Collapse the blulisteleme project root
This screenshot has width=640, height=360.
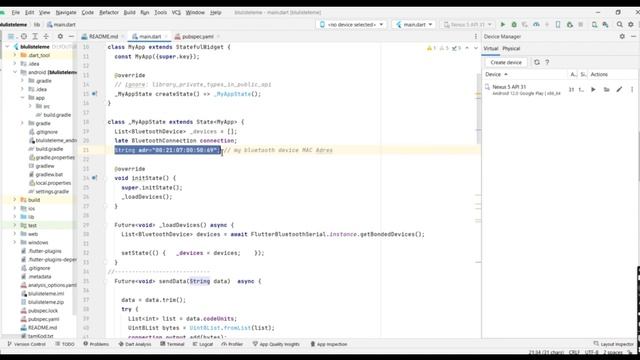(x=7, y=47)
